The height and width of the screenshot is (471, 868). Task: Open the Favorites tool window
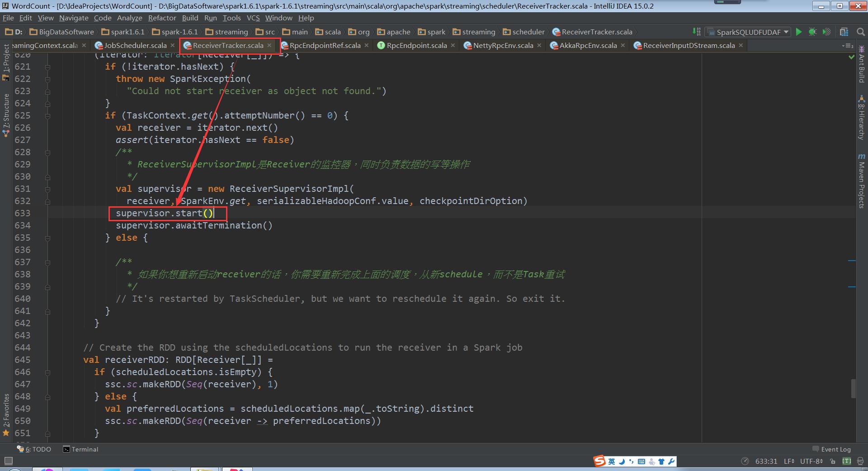click(x=6, y=414)
